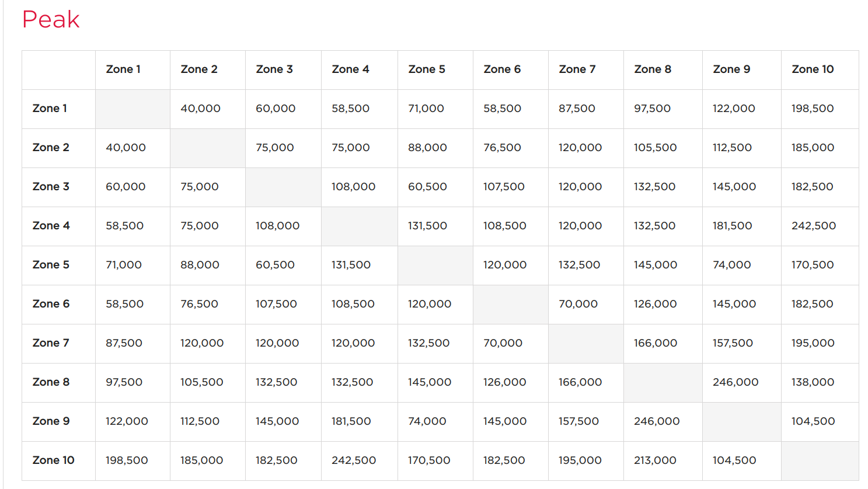Select the Zone 3 row header
The height and width of the screenshot is (489, 868).
51,187
